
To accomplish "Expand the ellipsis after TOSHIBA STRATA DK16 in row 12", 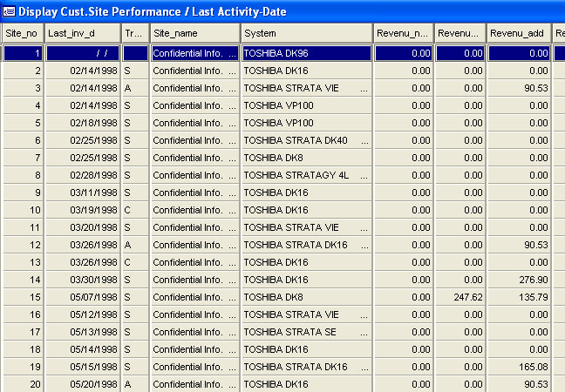I will tap(364, 246).
